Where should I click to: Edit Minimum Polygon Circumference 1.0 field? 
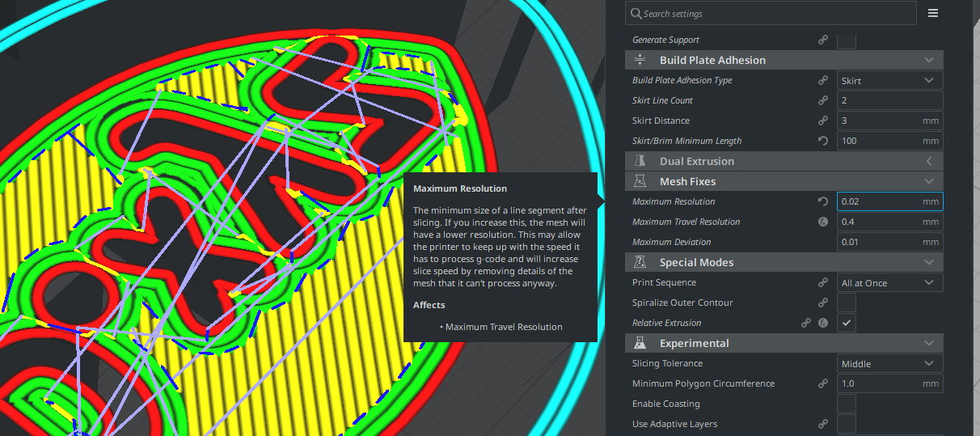[889, 383]
